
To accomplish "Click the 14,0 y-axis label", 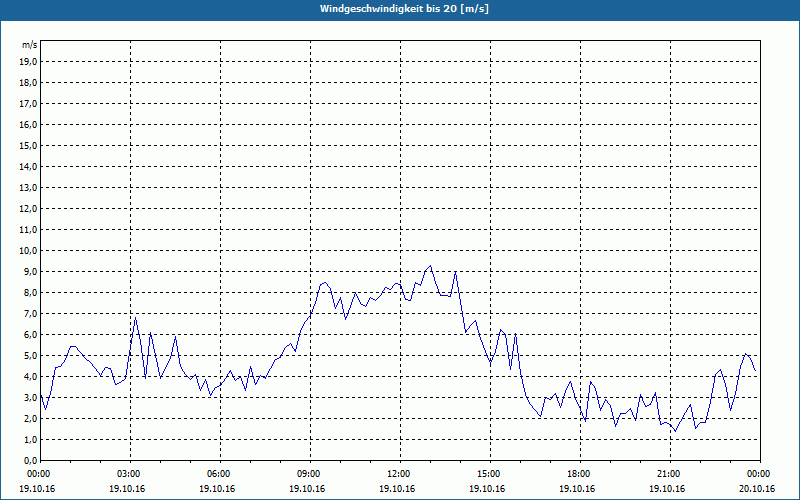I will 28,166.
